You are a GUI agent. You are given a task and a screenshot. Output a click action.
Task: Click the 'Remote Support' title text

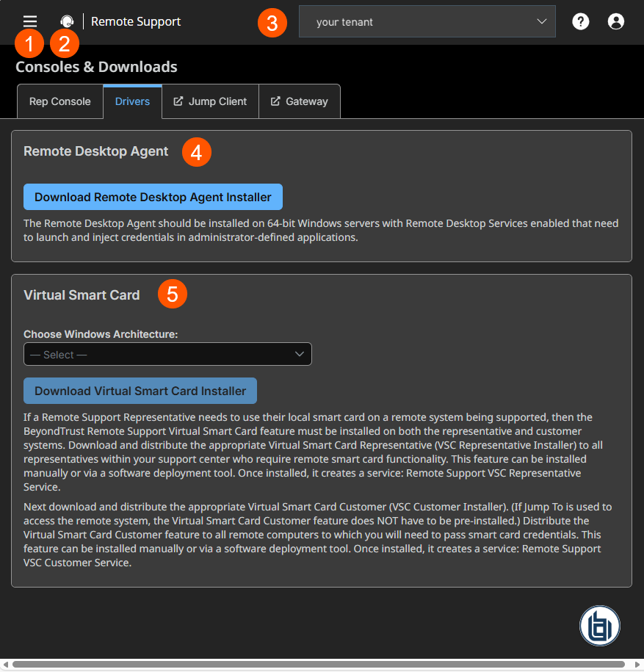[136, 21]
